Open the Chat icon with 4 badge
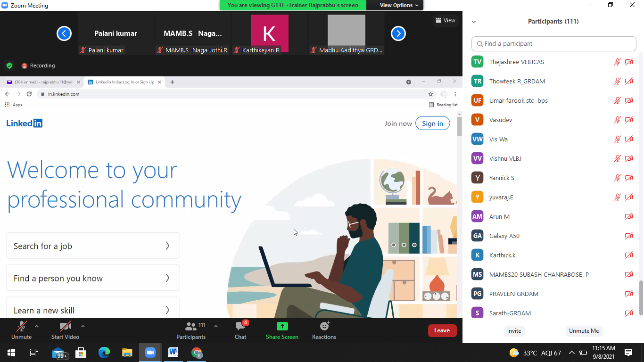644x362 pixels. tap(240, 326)
